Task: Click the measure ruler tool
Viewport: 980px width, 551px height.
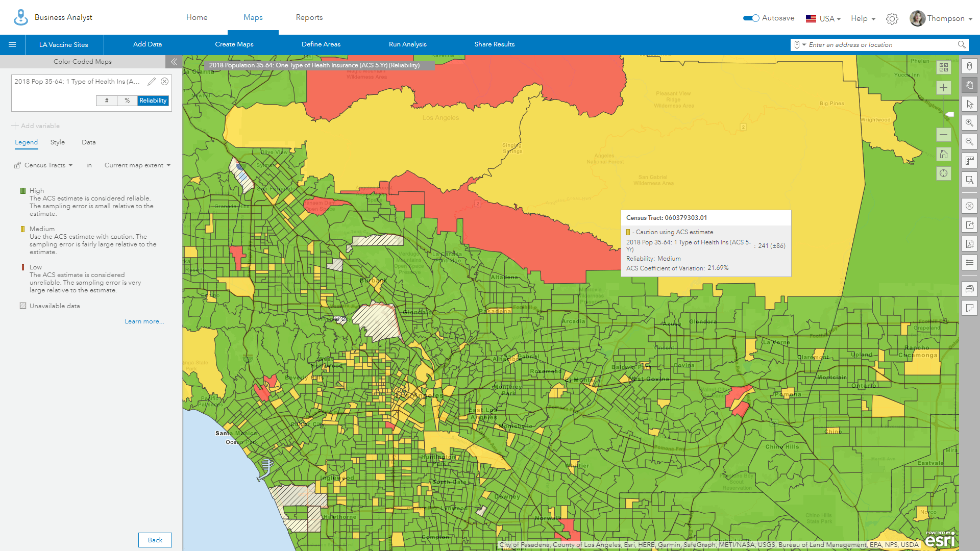Action: (969, 161)
